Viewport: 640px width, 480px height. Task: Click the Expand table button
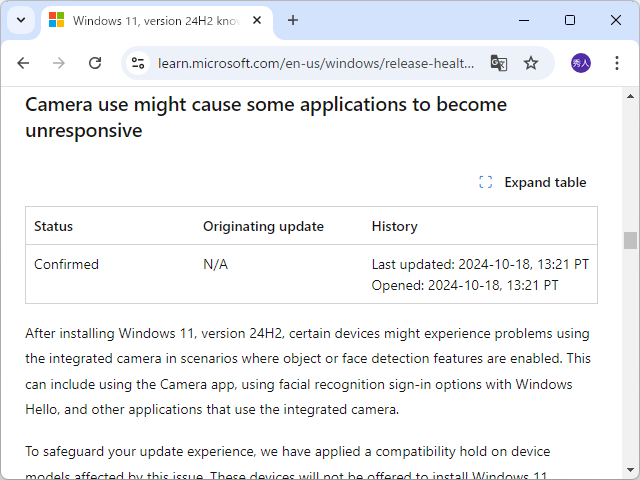533,182
